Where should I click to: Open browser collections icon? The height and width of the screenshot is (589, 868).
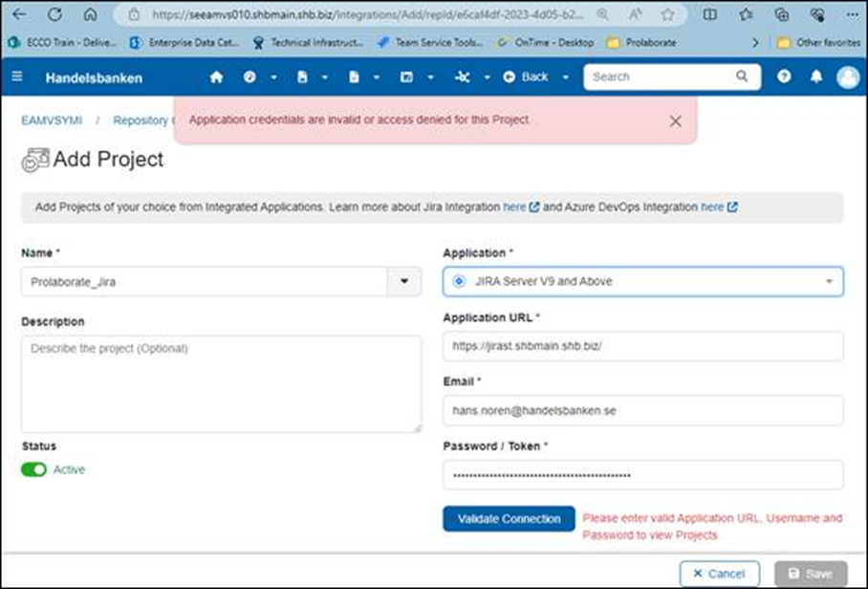coord(781,15)
